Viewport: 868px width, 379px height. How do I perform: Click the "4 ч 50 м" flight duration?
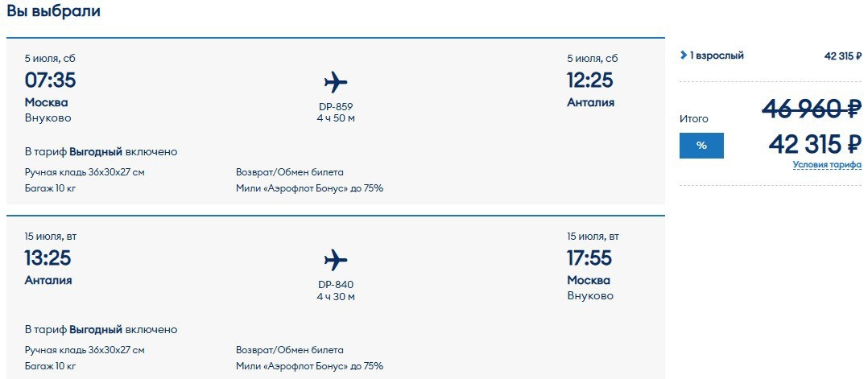click(x=336, y=118)
